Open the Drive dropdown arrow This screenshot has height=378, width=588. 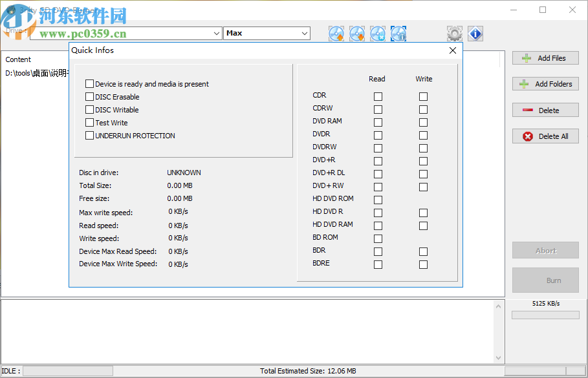[216, 33]
